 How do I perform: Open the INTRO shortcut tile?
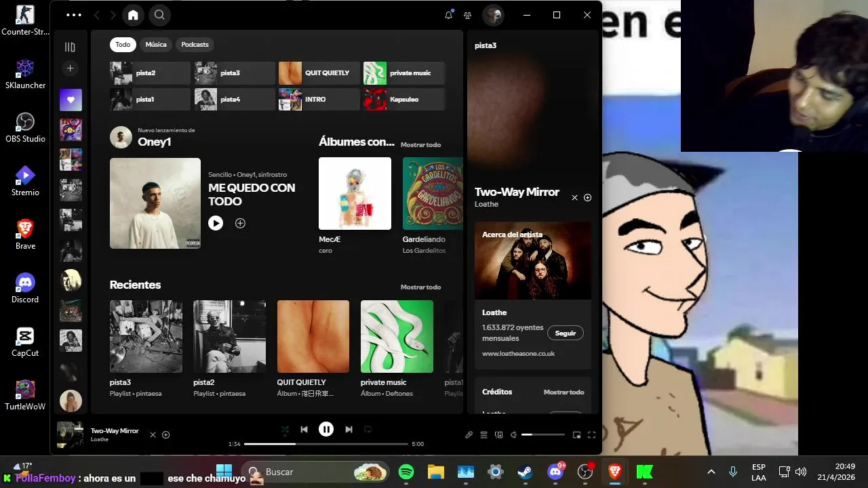(319, 100)
